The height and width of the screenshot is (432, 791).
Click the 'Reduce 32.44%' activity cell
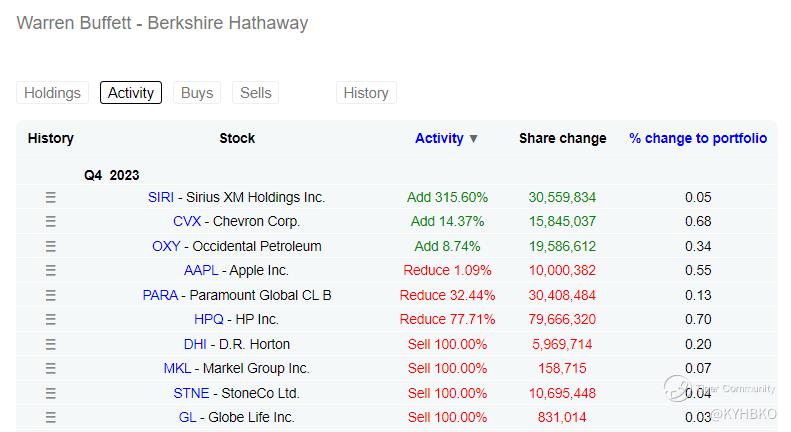(447, 295)
